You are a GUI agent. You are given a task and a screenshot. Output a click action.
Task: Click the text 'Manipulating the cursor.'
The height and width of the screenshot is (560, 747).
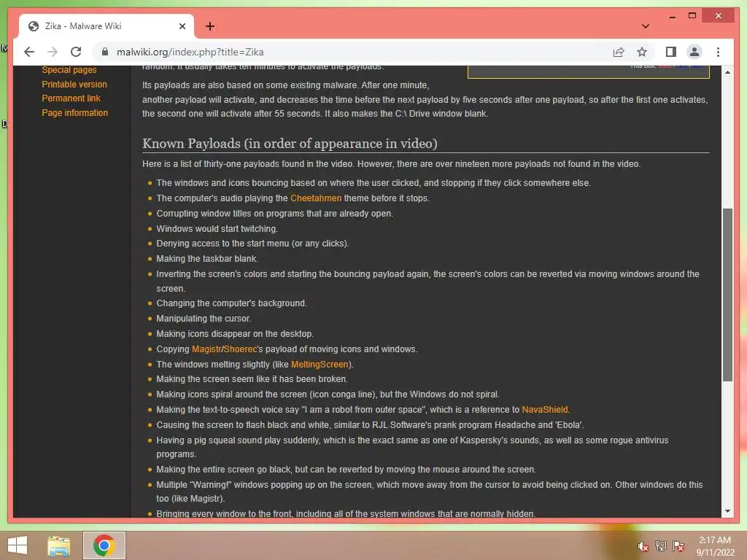click(204, 319)
